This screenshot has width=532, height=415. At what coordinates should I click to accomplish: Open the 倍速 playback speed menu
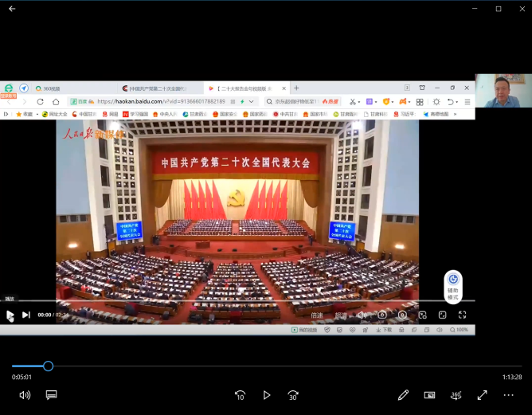point(317,315)
